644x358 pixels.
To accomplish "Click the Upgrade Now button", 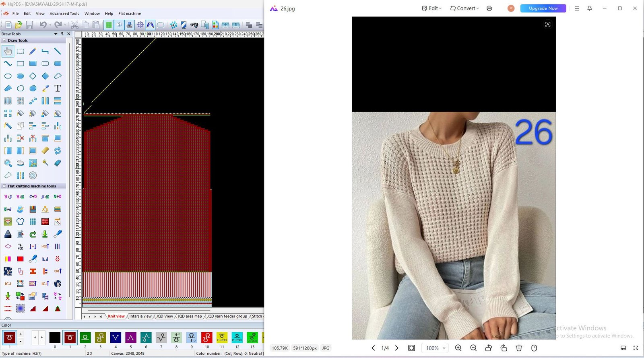I will pyautogui.click(x=543, y=8).
